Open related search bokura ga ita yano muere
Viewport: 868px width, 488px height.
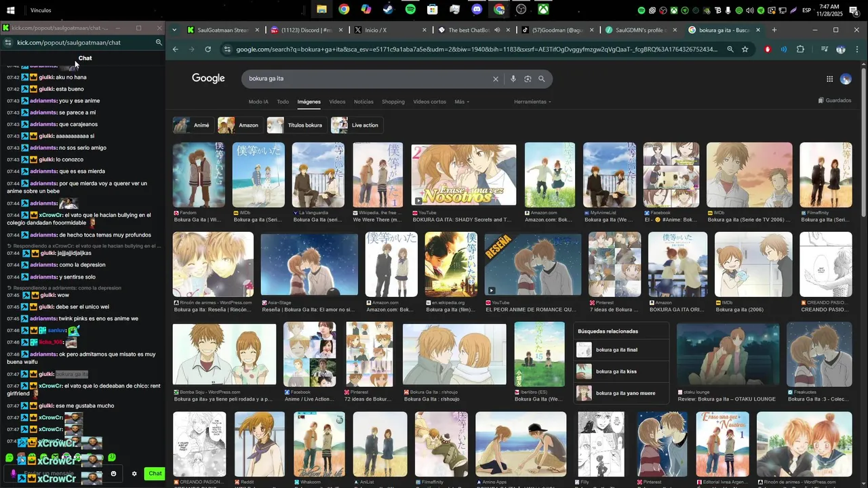pyautogui.click(x=621, y=393)
